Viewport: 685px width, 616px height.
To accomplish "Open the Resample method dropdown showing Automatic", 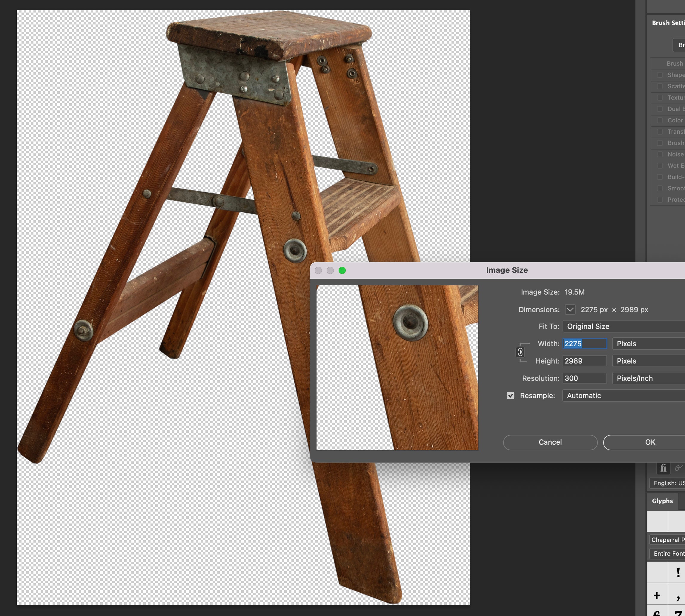I will click(x=623, y=395).
